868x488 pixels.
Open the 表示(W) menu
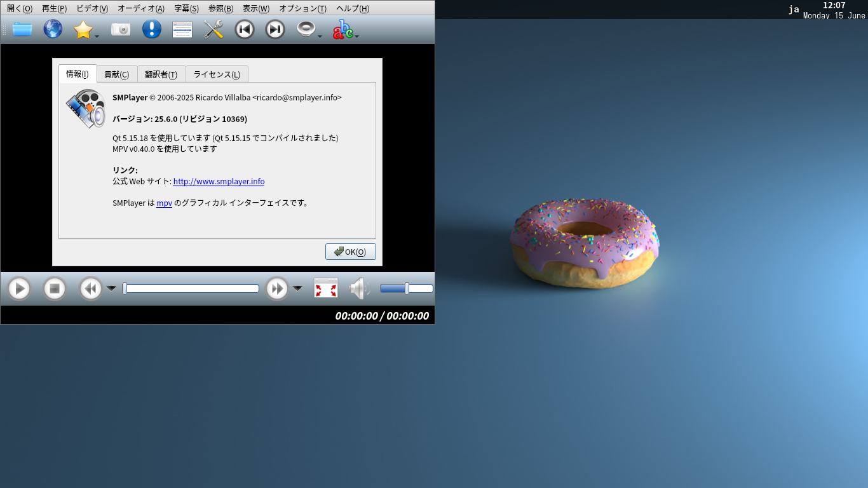tap(256, 8)
